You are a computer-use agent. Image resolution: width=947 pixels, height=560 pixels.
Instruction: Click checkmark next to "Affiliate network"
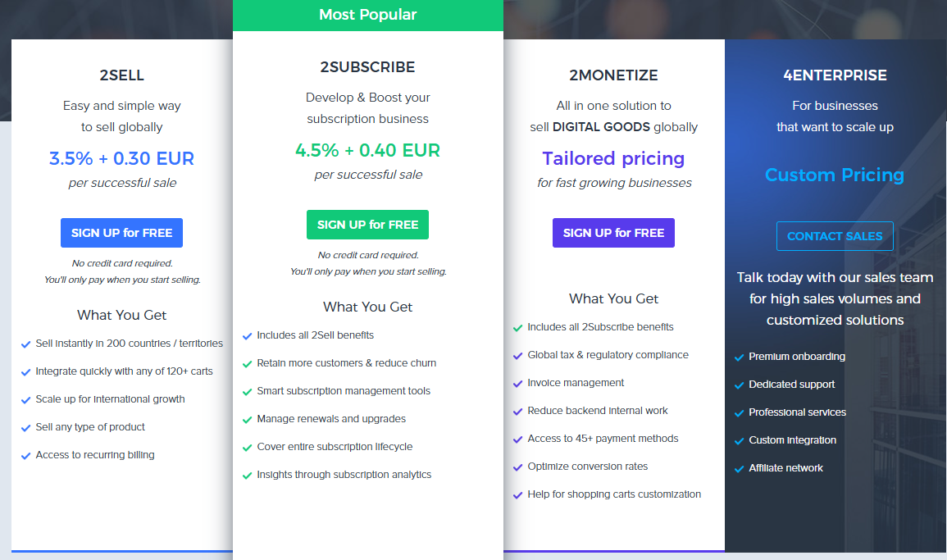click(740, 469)
